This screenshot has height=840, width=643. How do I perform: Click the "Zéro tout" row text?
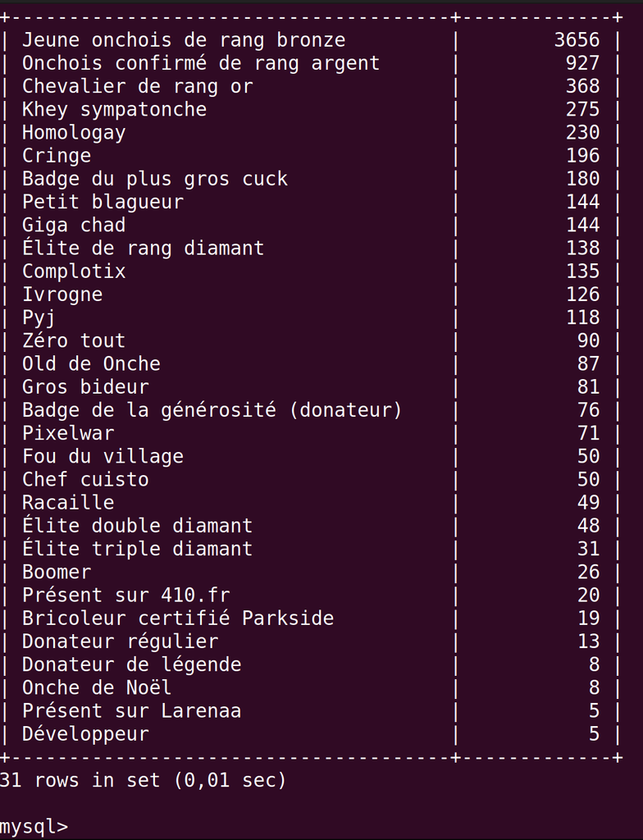pos(74,340)
